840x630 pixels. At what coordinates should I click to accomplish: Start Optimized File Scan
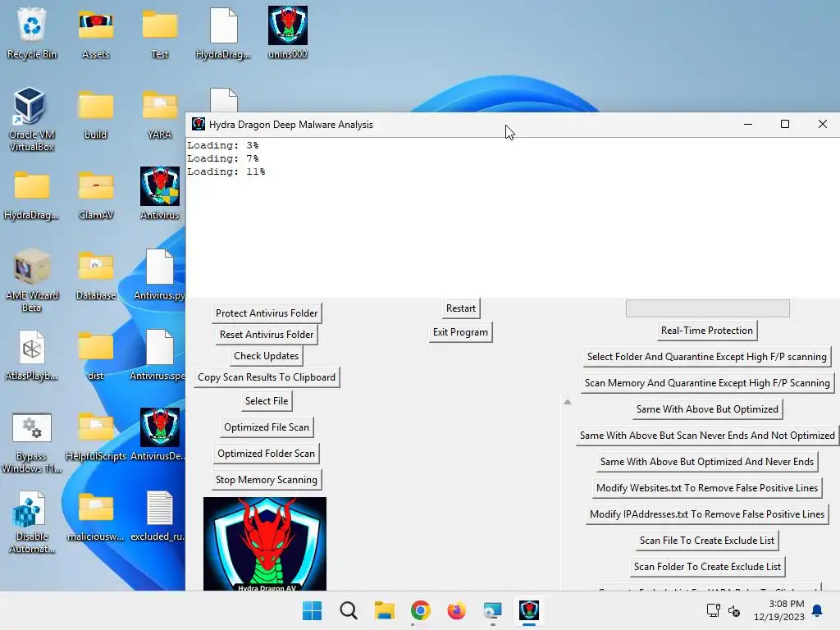[267, 427]
